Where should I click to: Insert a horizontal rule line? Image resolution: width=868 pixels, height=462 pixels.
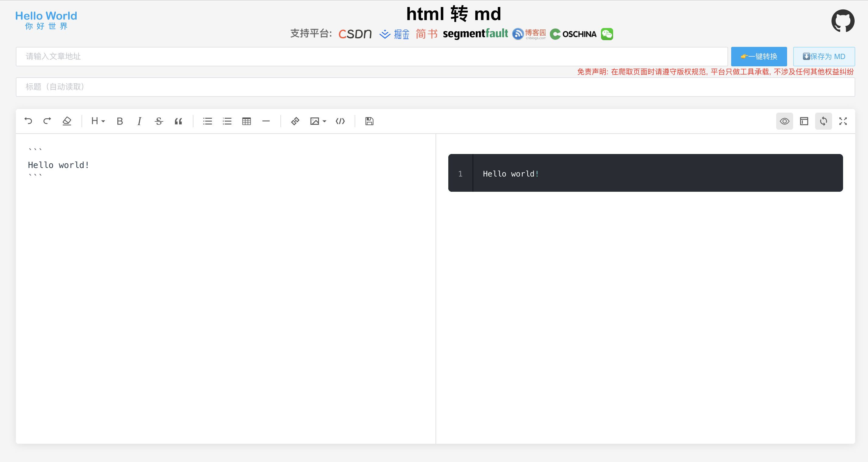pyautogui.click(x=266, y=121)
